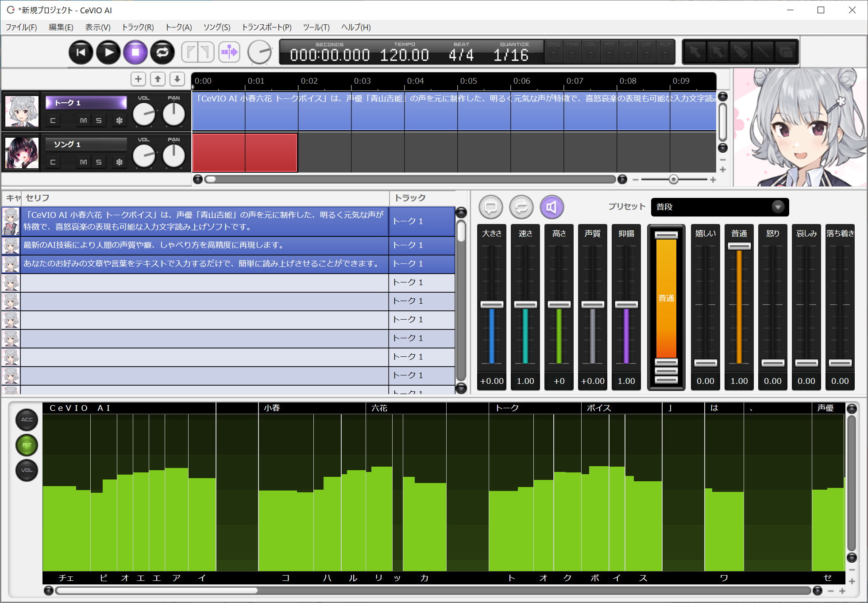This screenshot has height=603, width=868.
Task: Click the TEMPO value 120.00
Action: pyautogui.click(x=405, y=55)
